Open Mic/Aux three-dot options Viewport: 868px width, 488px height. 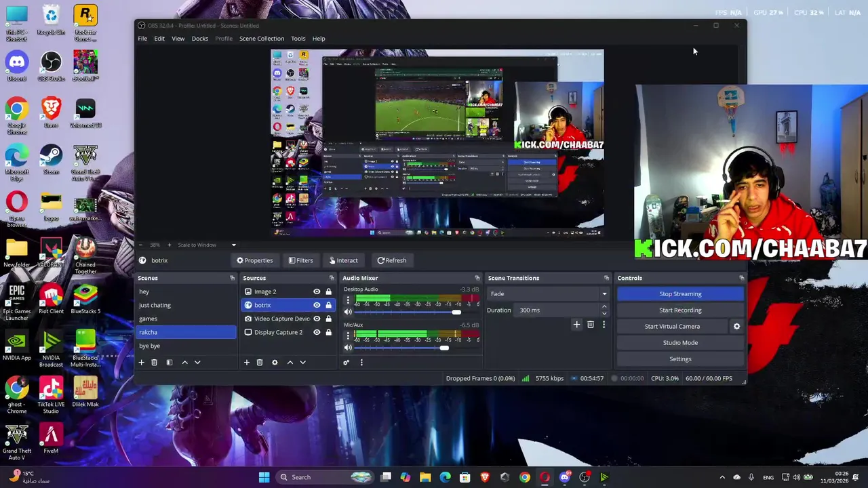348,336
